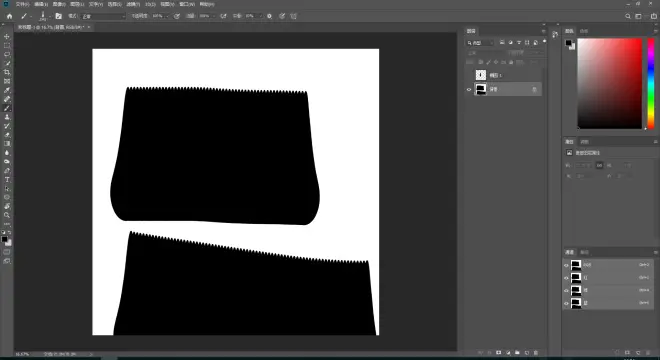Image resolution: width=660 pixels, height=360 pixels.
Task: Open the 文件 (File) menu
Action: point(22,4)
